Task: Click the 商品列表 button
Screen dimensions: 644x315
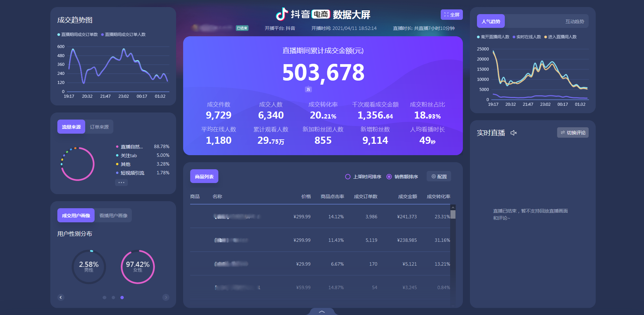Action: [204, 176]
